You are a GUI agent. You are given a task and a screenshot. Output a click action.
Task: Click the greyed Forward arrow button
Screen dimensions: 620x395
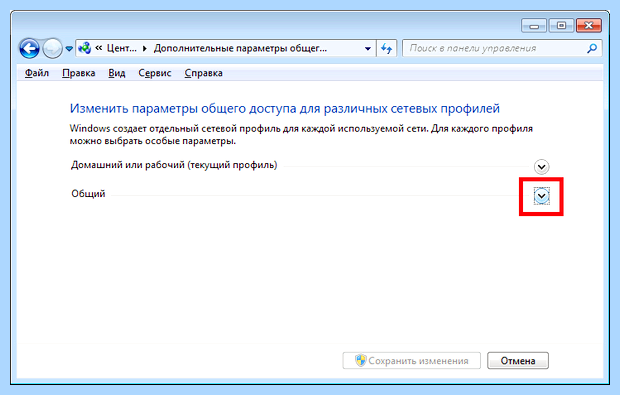[52, 49]
